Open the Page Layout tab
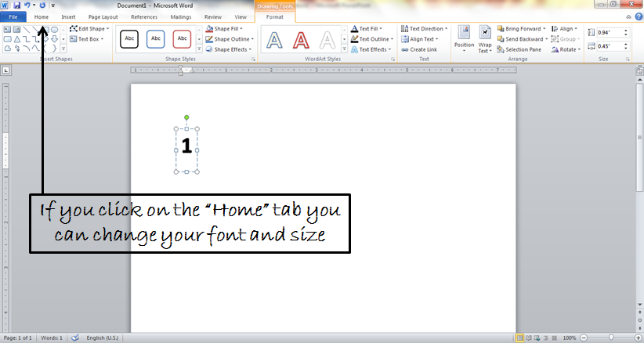Screen dimensions: 644x343 pyautogui.click(x=103, y=16)
